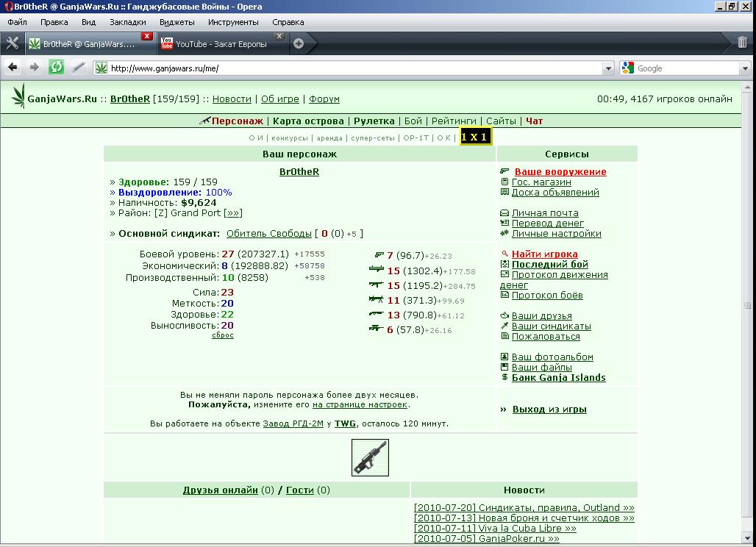Image resolution: width=756 pixels, height=547 pixels.
Task: Click the район [»»] map link
Action: coord(233,212)
